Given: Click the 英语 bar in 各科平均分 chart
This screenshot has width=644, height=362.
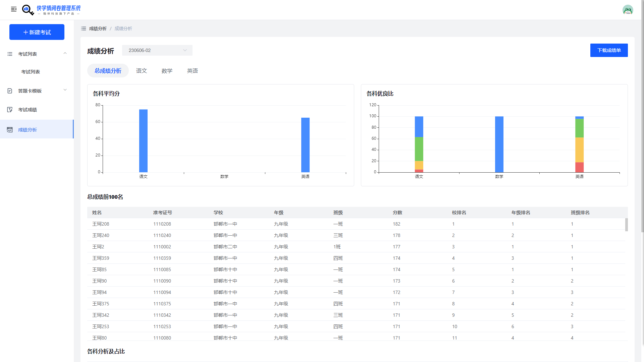Looking at the screenshot, I should click(x=305, y=145).
